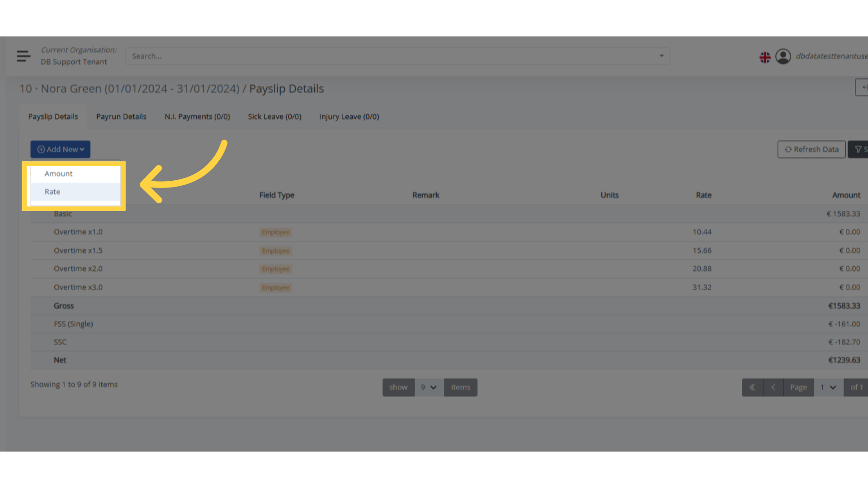This screenshot has width=868, height=488.
Task: Click the filter funnel icon next to Refresh Data
Action: click(x=859, y=149)
